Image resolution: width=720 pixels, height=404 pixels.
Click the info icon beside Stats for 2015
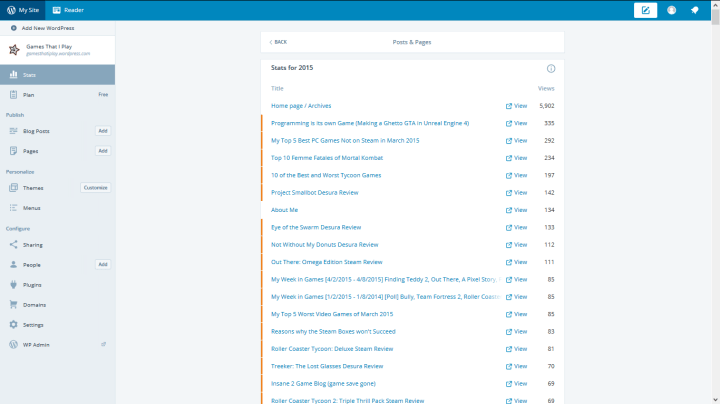point(551,68)
